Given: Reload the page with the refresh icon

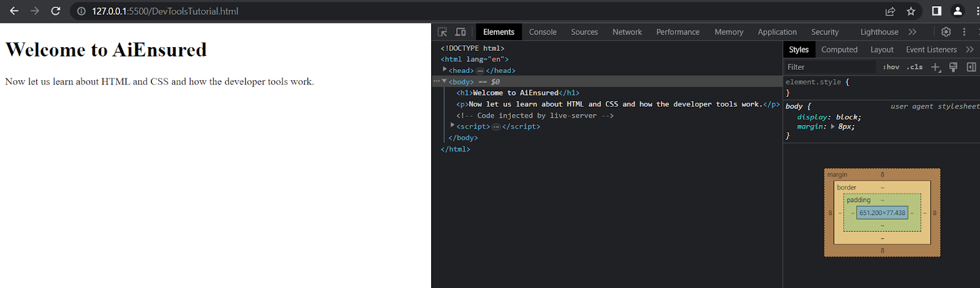Looking at the screenshot, I should pyautogui.click(x=56, y=11).
